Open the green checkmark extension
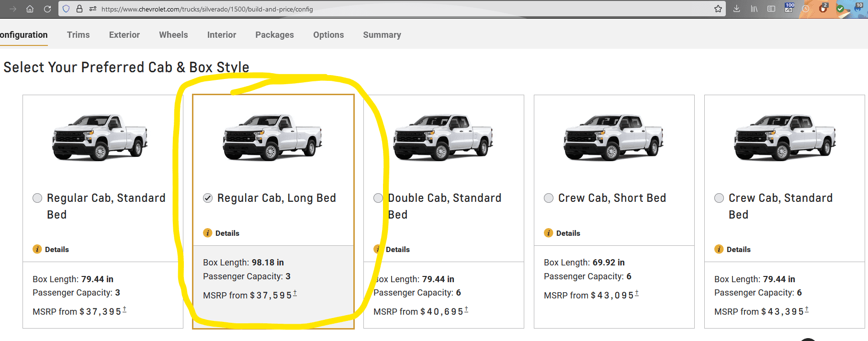This screenshot has width=868, height=341. [840, 9]
